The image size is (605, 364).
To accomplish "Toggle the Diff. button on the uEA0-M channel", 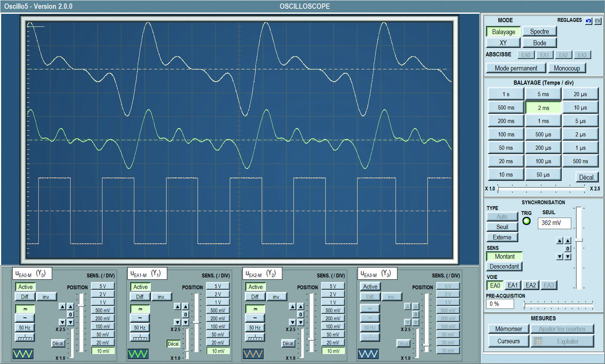I will click(x=25, y=297).
